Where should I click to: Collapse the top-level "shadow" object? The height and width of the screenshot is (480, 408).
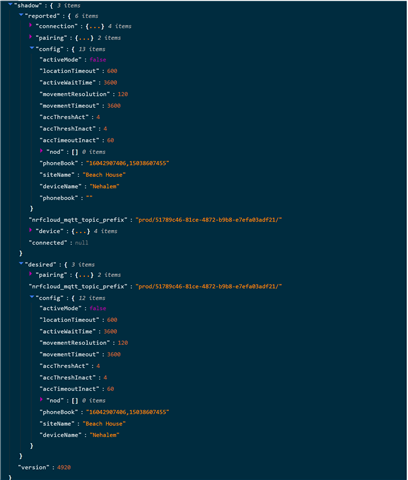[10, 4]
